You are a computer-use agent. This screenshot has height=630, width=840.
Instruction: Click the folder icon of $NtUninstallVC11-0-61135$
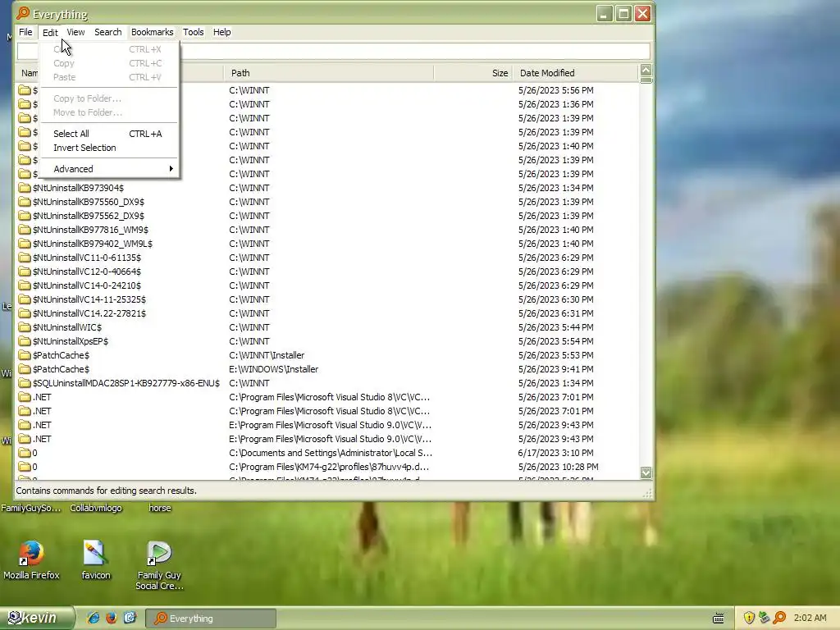[24, 257]
